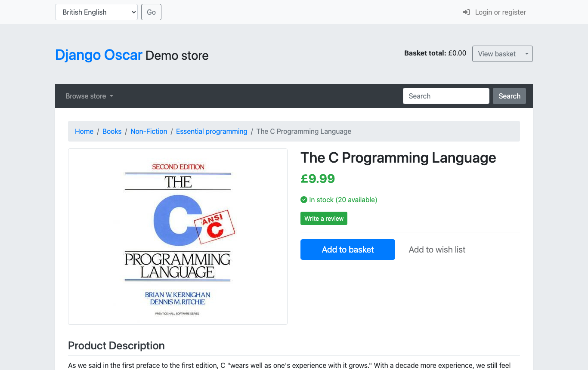This screenshot has height=370, width=588.
Task: Go to Home breadcrumb
Action: [x=84, y=131]
